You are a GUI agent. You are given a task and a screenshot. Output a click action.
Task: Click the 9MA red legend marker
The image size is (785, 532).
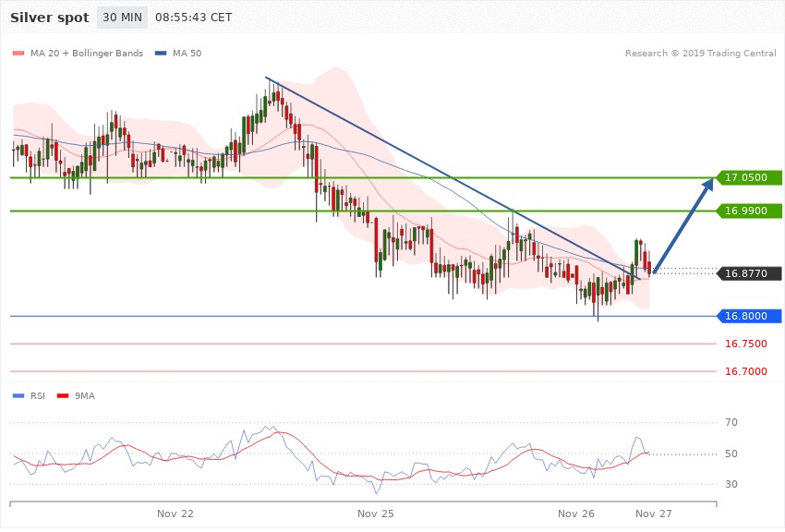(63, 395)
